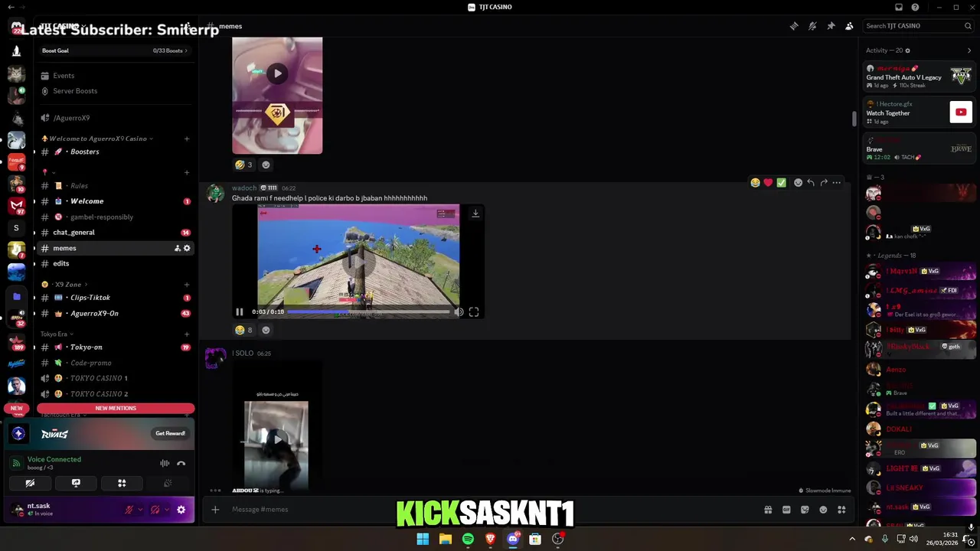Open the Discord inbox icon
The width and height of the screenshot is (980, 551).
tap(899, 7)
